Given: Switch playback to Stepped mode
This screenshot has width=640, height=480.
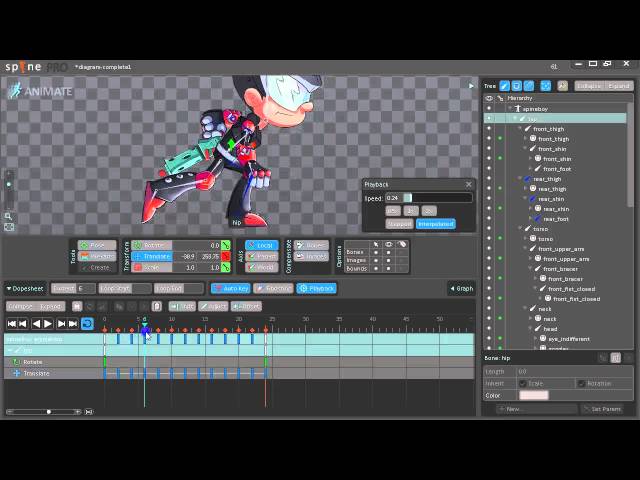Looking at the screenshot, I should pos(399,224).
